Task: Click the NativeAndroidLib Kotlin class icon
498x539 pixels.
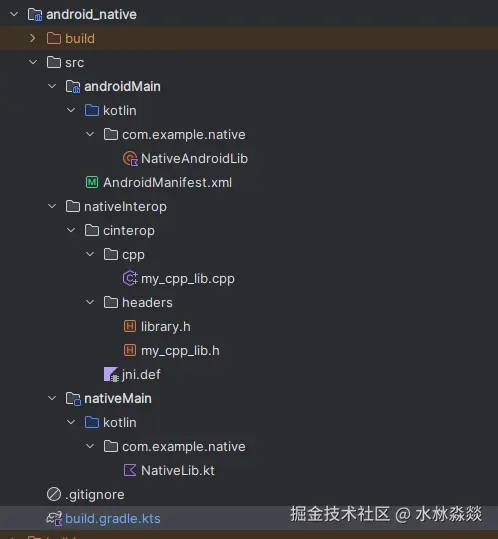Action: coord(130,158)
